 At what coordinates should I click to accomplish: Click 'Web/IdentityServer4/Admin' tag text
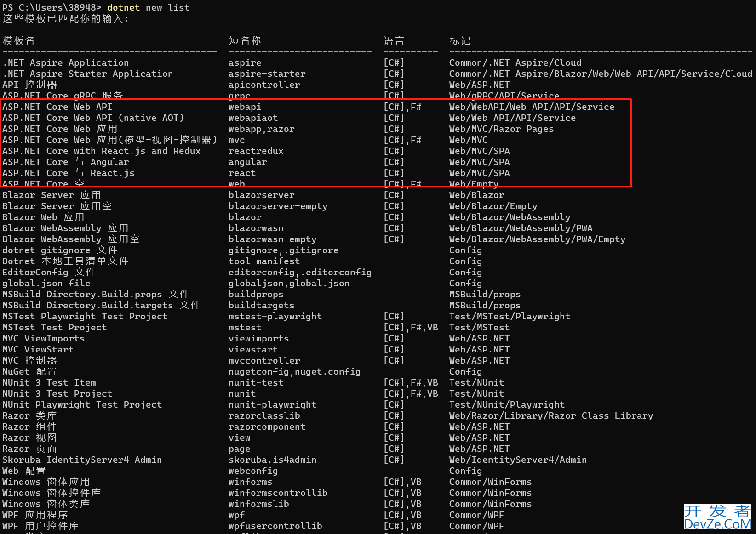pyautogui.click(x=518, y=460)
